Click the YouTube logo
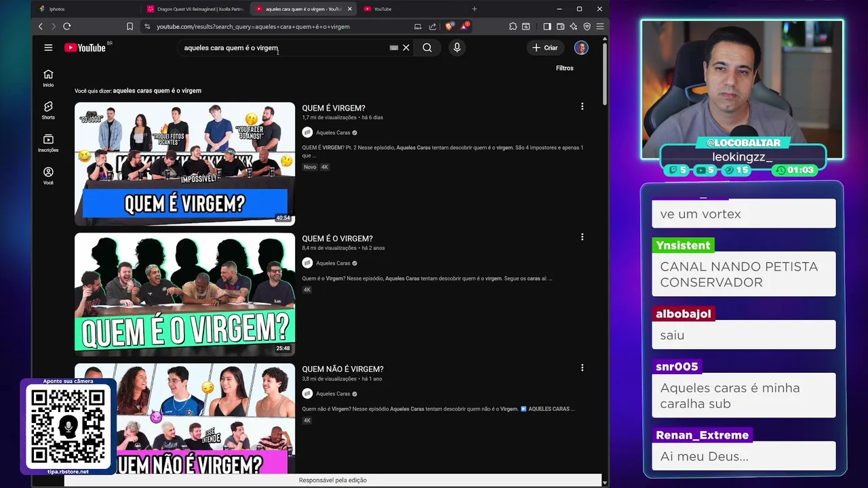The height and width of the screenshot is (488, 868). (x=85, y=47)
